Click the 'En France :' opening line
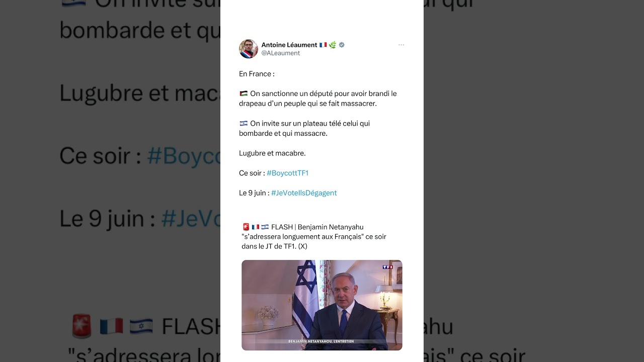Image resolution: width=644 pixels, height=362 pixels. coord(257,74)
